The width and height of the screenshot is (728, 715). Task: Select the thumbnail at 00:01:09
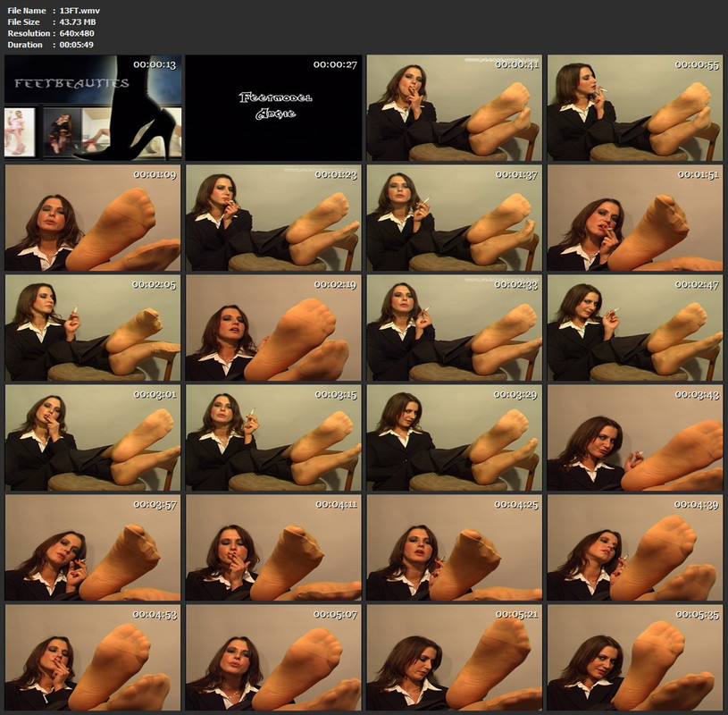point(93,218)
